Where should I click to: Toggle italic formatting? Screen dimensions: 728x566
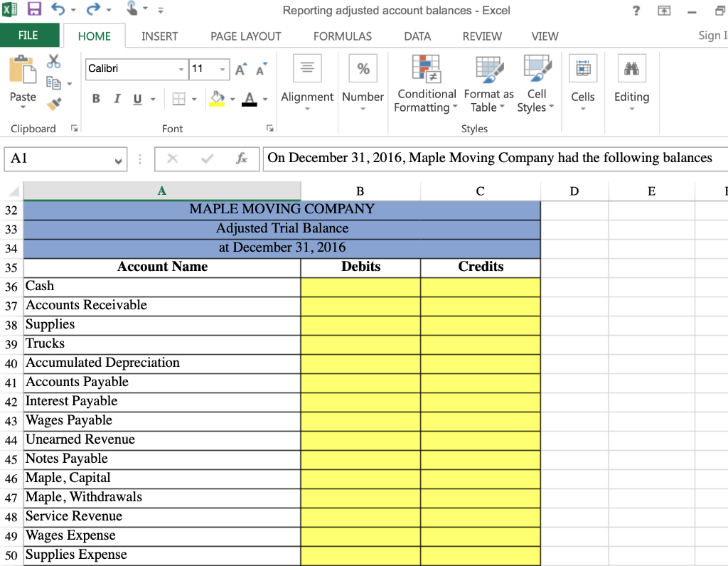117,98
